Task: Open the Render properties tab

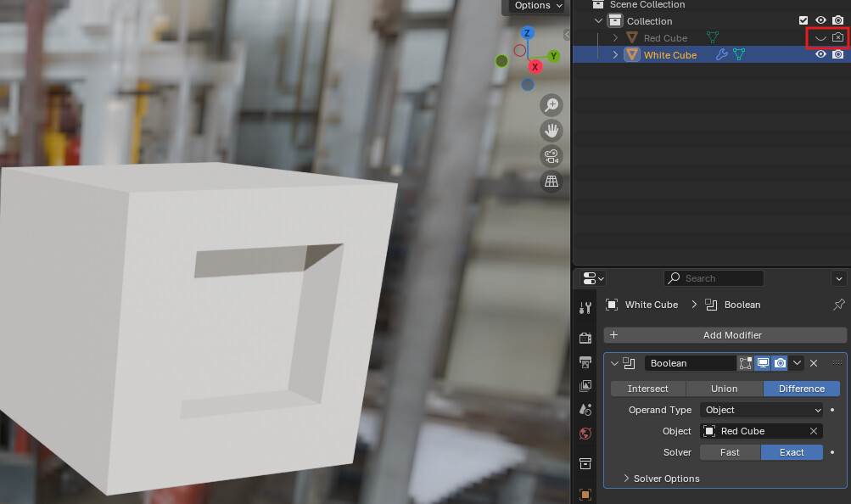Action: 585,338
